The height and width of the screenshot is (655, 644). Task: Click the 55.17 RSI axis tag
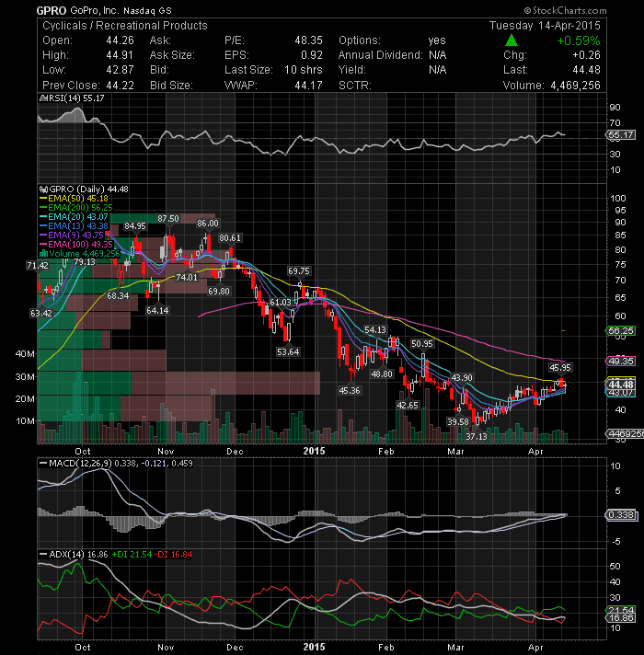(x=621, y=135)
